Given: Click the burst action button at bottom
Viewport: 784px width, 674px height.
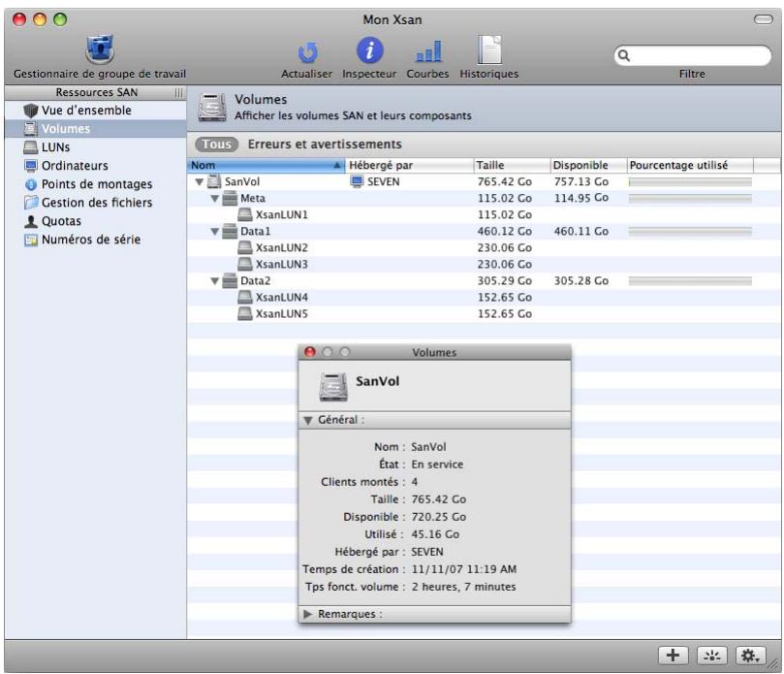Looking at the screenshot, I should click(x=711, y=655).
